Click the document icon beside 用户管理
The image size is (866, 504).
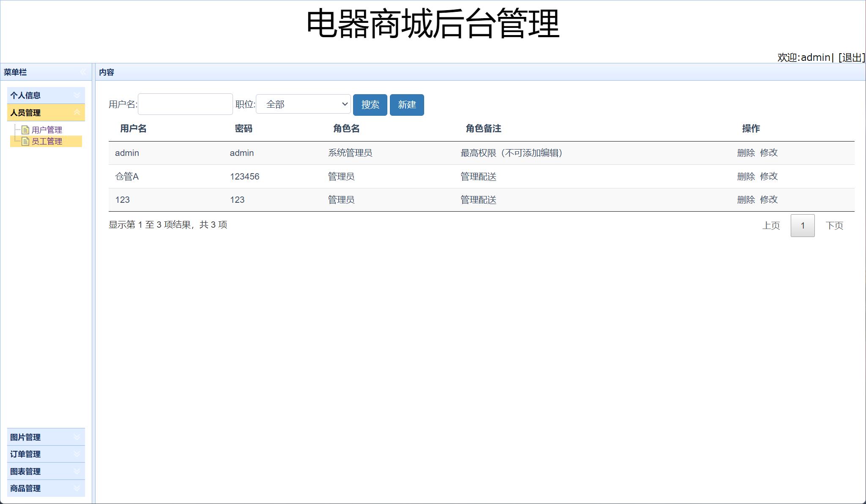(x=25, y=130)
